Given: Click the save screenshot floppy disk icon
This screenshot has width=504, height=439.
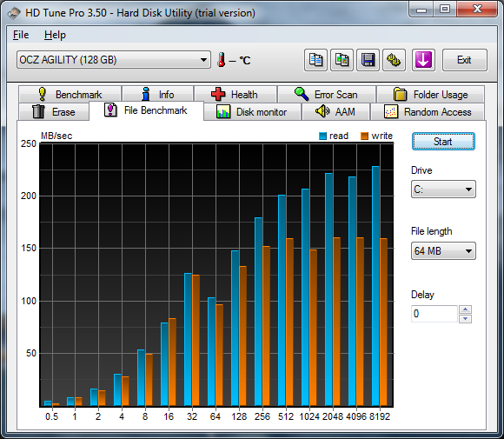Looking at the screenshot, I should [368, 60].
